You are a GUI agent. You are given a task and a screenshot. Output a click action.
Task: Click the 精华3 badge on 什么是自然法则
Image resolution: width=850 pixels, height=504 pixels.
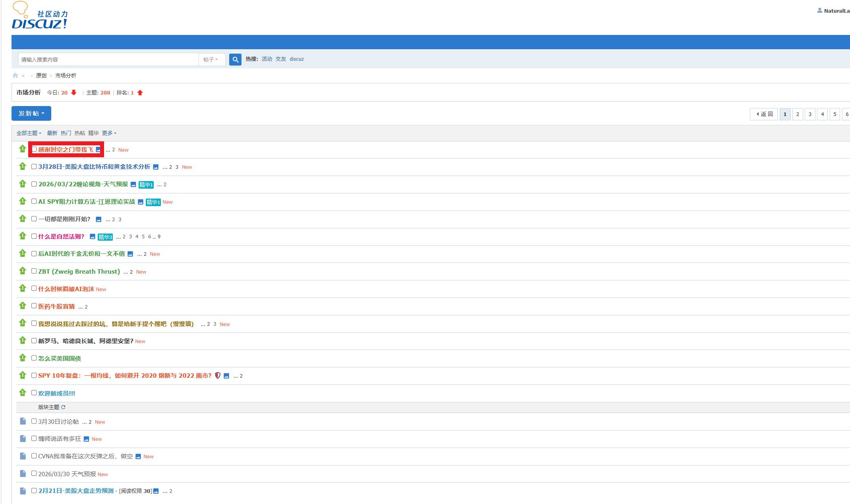coord(105,237)
